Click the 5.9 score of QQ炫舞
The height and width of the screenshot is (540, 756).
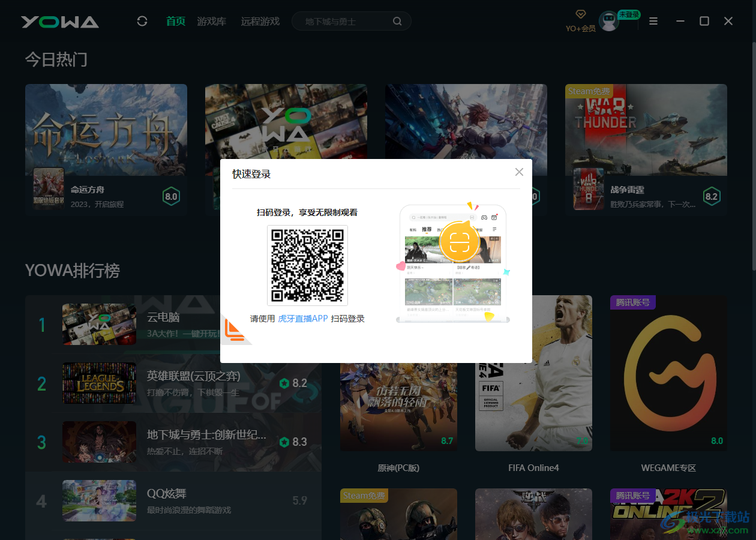pos(299,500)
